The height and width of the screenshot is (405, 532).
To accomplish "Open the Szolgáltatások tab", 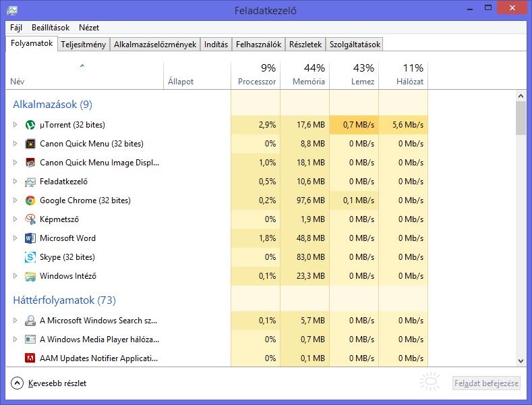I will (x=355, y=45).
